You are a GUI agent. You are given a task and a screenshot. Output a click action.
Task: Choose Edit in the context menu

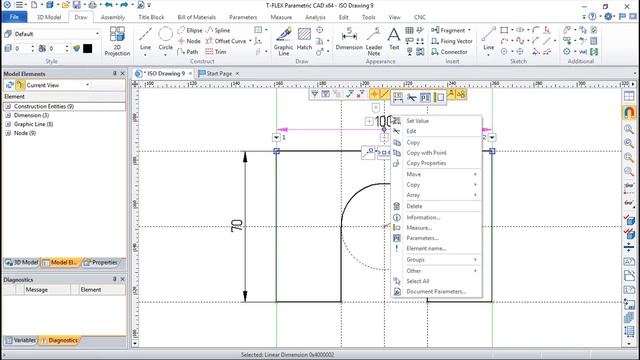tap(436, 131)
